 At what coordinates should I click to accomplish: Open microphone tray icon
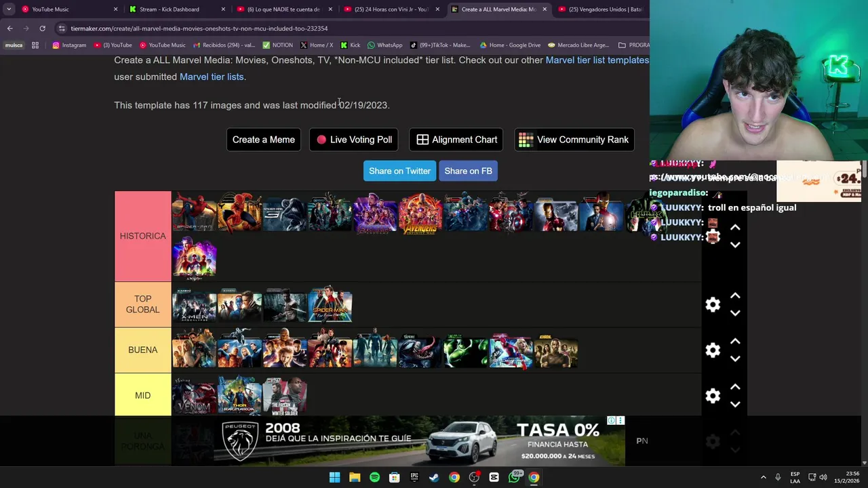click(778, 477)
